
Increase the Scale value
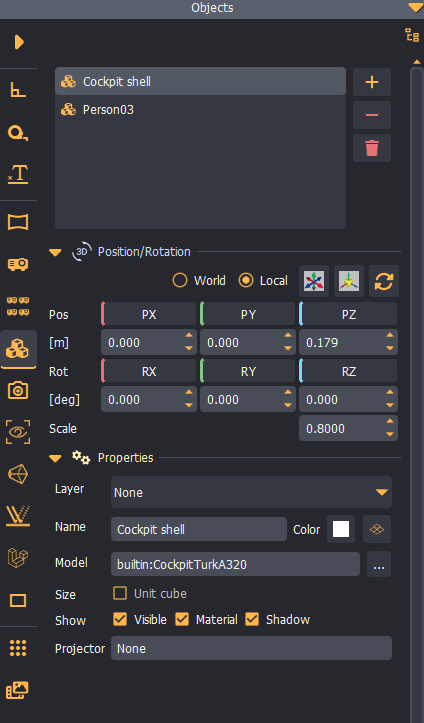tap(390, 422)
